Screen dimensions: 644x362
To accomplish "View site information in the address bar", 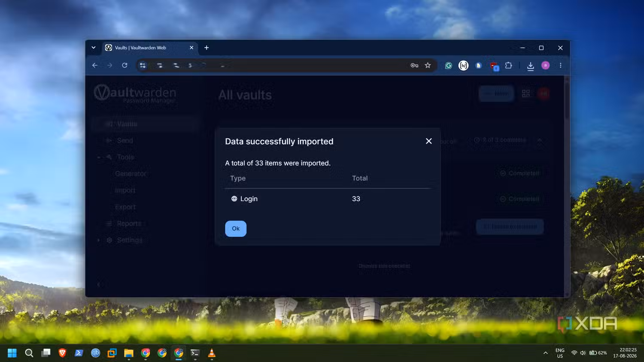I will click(x=143, y=65).
